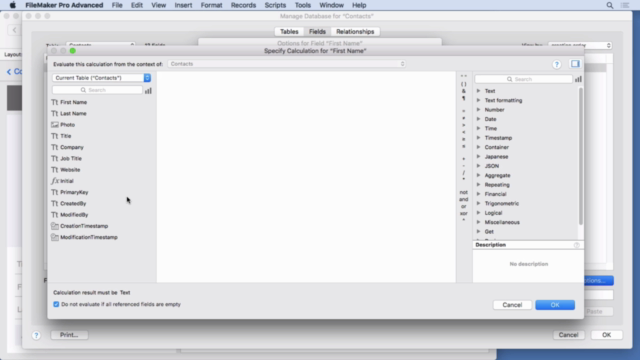Screen dimensions: 640x360
Task: Open the Records menu
Action: (x=243, y=5)
